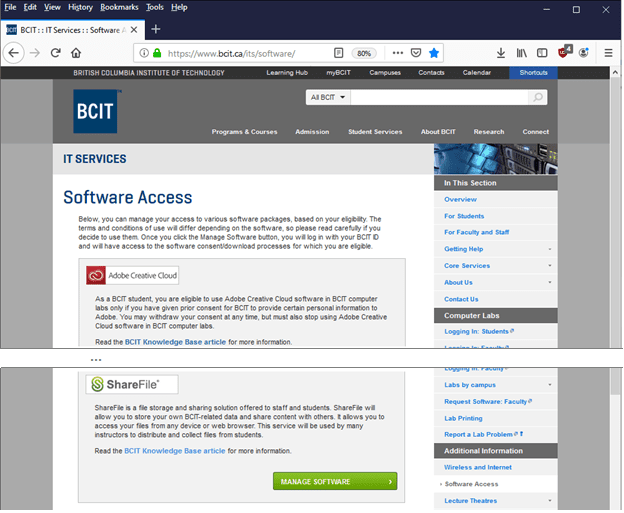The image size is (624, 513).
Task: Open the All BCIT search scope dropdown
Action: click(328, 97)
